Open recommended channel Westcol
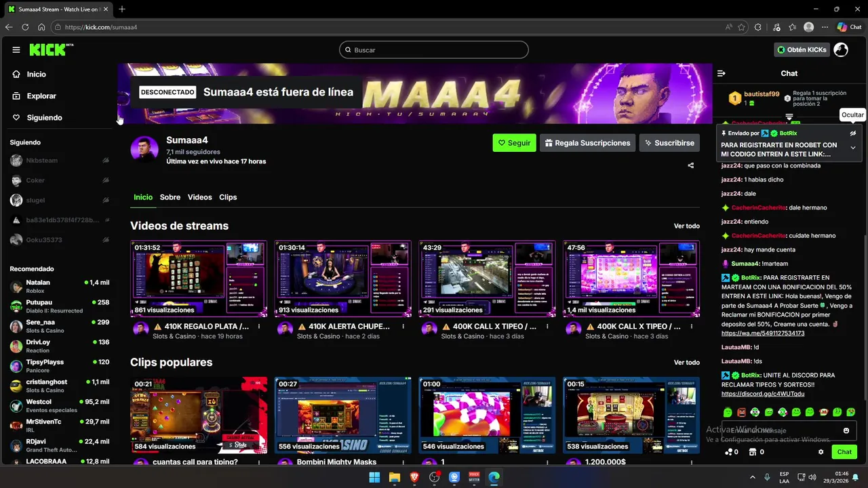868x488 pixels. pos(58,405)
